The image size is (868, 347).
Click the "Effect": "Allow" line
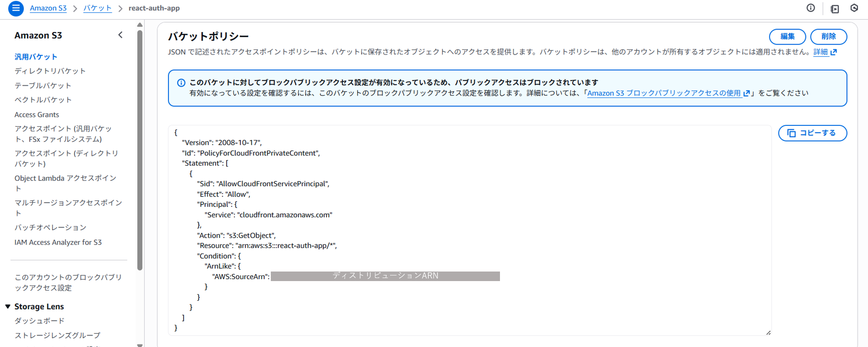(224, 194)
